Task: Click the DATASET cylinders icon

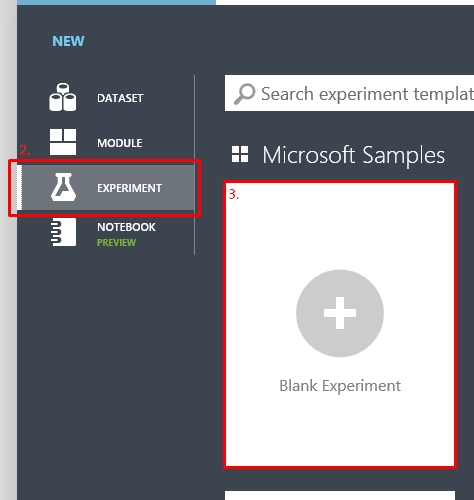Action: 63,97
